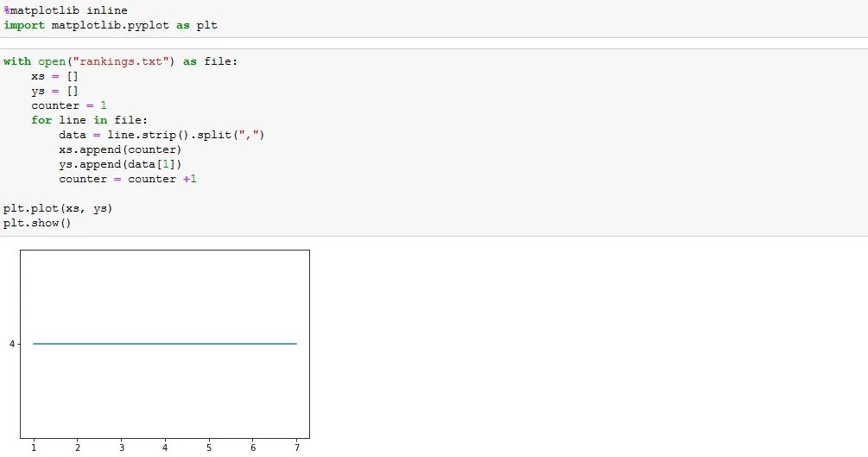Image resolution: width=868 pixels, height=457 pixels.
Task: Click the with keyword in second cell
Action: [x=17, y=61]
